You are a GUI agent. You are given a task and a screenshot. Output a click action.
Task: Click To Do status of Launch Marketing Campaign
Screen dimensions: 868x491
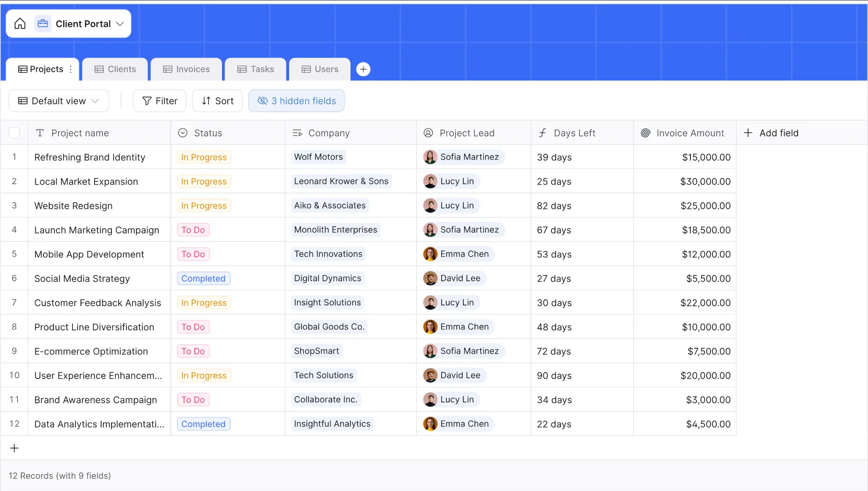click(x=193, y=230)
